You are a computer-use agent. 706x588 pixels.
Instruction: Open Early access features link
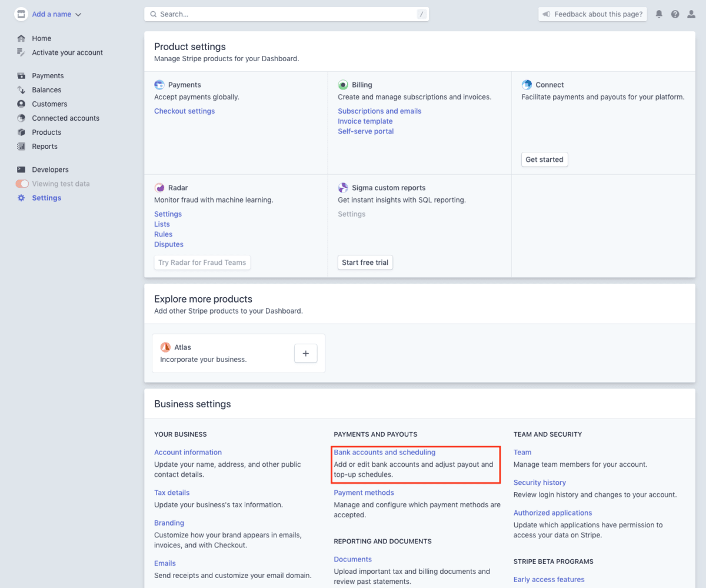click(549, 580)
